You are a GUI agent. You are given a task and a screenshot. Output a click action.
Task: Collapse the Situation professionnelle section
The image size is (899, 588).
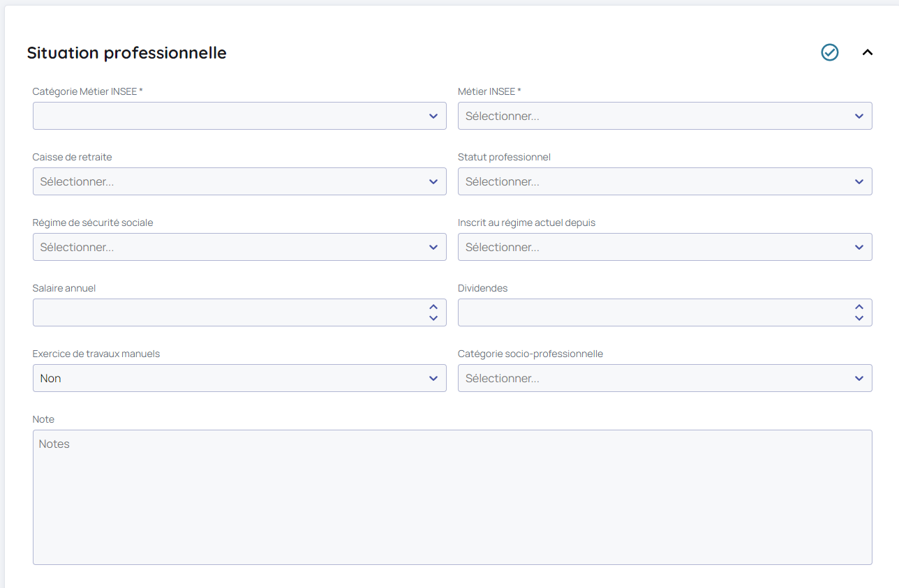(868, 52)
